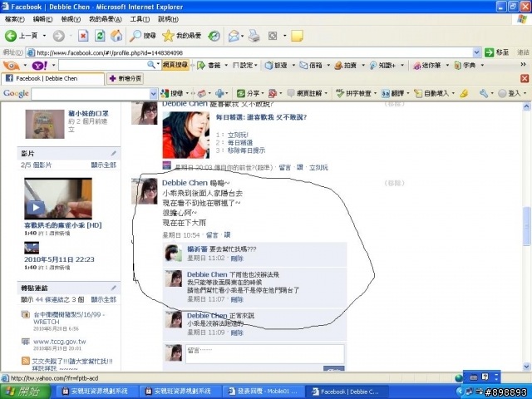Open the 工具 menu
Image resolution: width=532 pixels, height=399 pixels.
tap(140, 19)
